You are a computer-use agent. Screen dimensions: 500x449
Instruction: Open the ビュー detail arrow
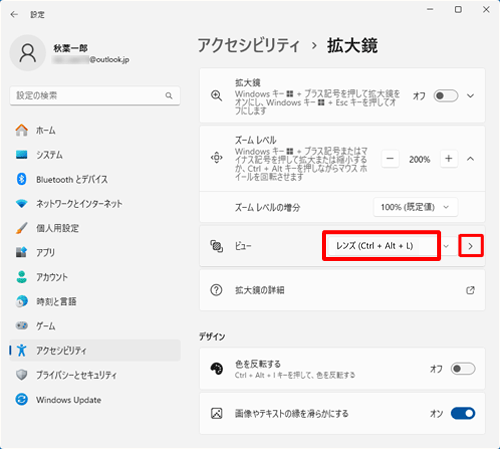click(470, 246)
